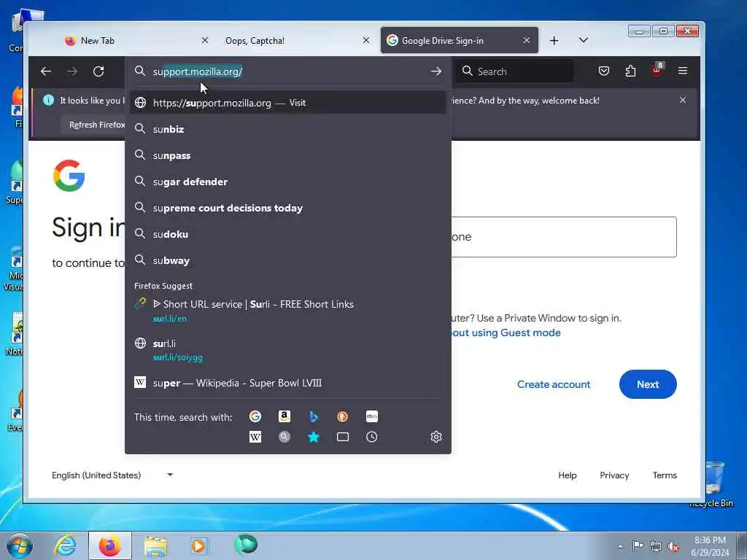
Task: Launch Internet Explorer from the taskbar
Action: [x=65, y=545]
